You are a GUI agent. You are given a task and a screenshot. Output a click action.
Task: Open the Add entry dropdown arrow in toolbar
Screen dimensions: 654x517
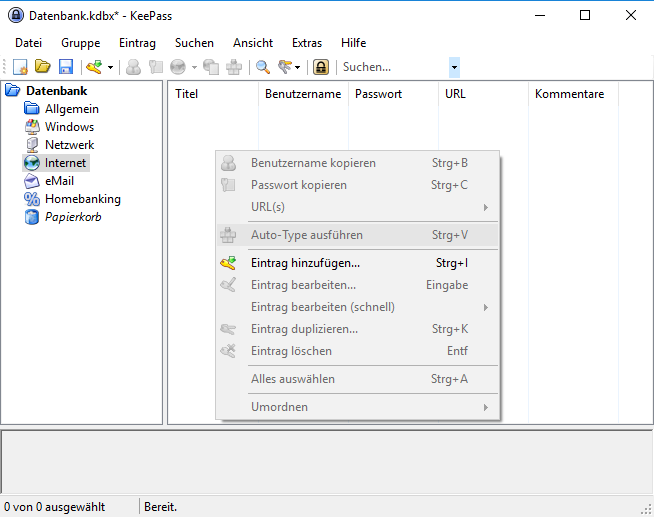111,67
